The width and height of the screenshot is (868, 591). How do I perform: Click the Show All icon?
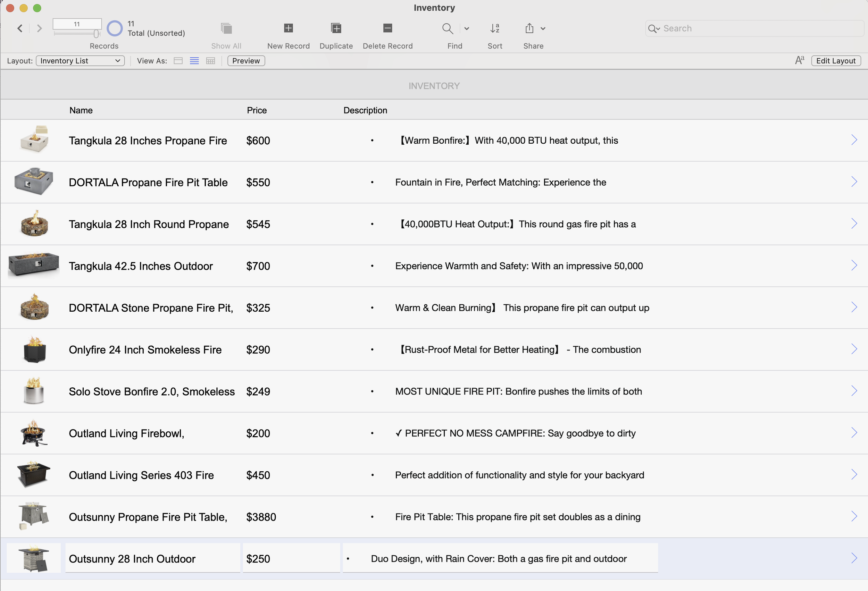click(x=226, y=28)
